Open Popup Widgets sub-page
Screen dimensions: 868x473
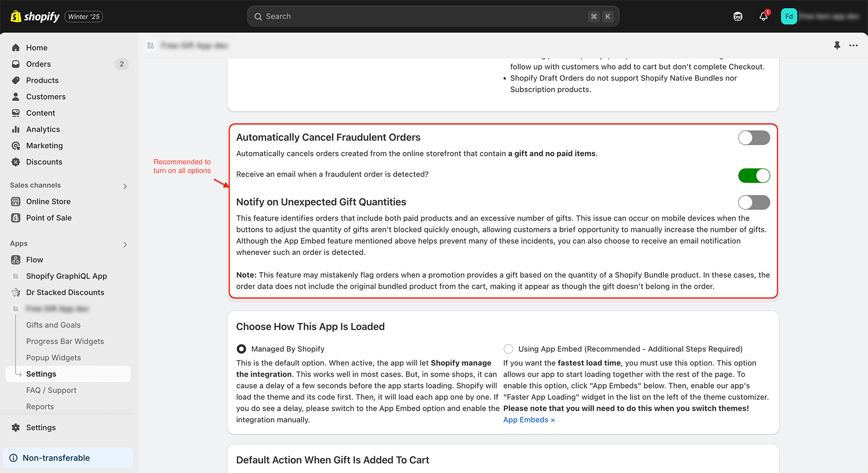coord(54,358)
